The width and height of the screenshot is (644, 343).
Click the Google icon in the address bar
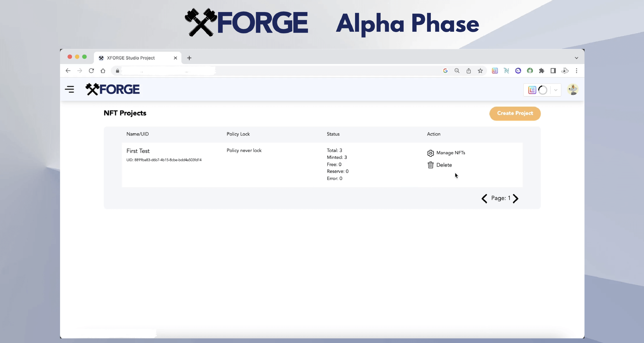(445, 71)
